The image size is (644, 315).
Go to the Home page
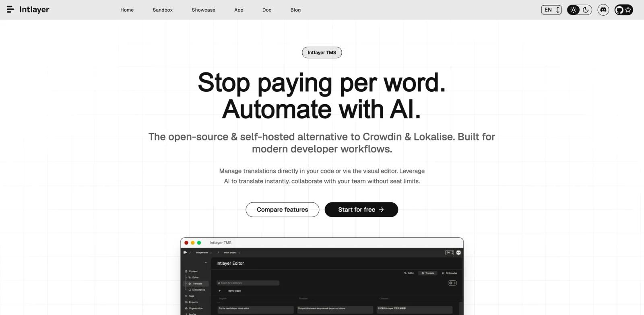pyautogui.click(x=127, y=10)
